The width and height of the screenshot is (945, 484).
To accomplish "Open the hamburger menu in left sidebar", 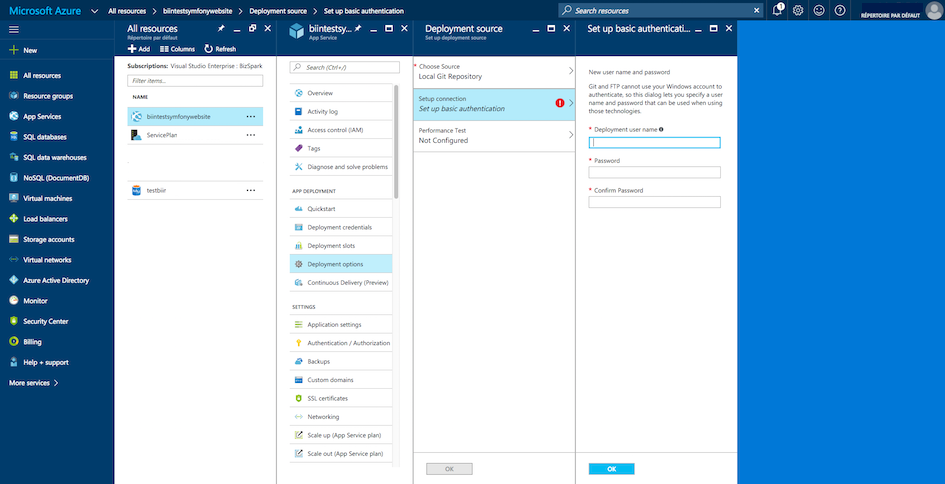I will (x=14, y=30).
